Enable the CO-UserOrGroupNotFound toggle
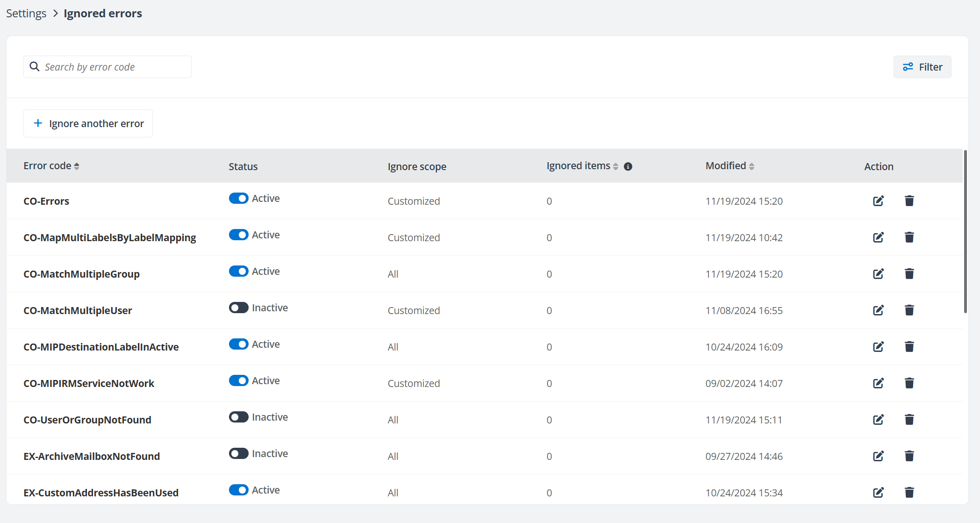 click(238, 417)
